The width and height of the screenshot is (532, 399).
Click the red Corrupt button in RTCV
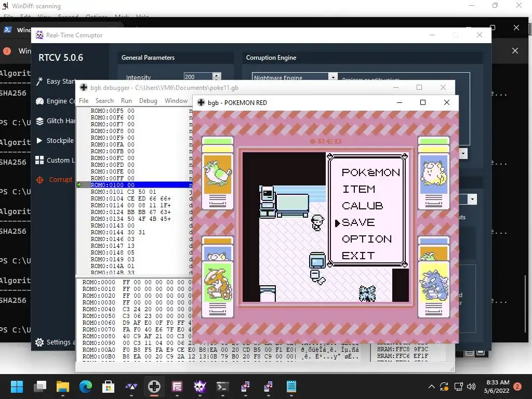coord(54,179)
